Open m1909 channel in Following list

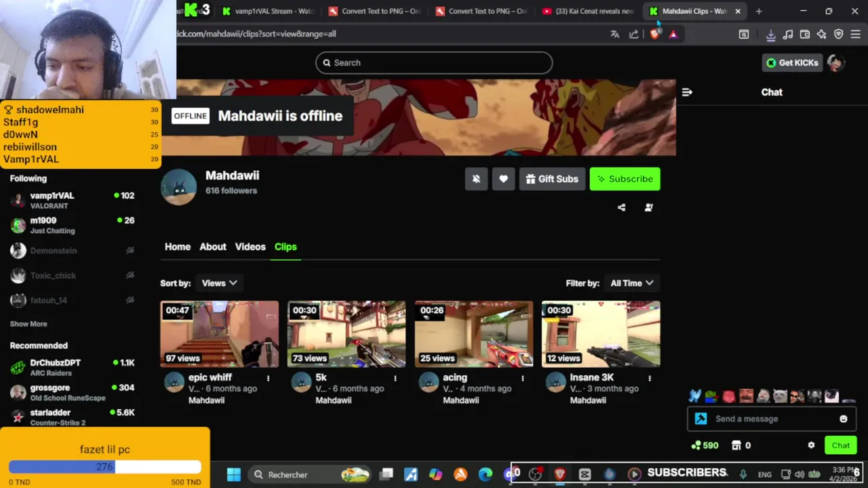[72, 226]
